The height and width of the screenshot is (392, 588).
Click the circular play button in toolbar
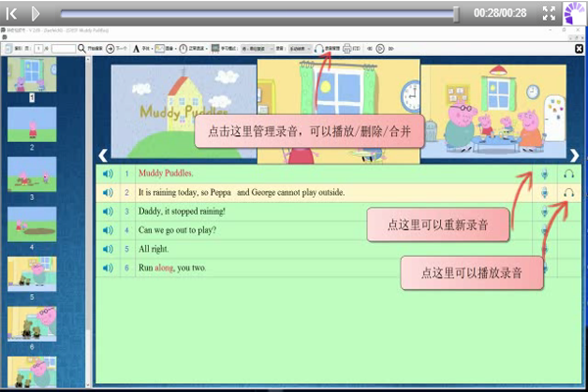click(x=380, y=49)
